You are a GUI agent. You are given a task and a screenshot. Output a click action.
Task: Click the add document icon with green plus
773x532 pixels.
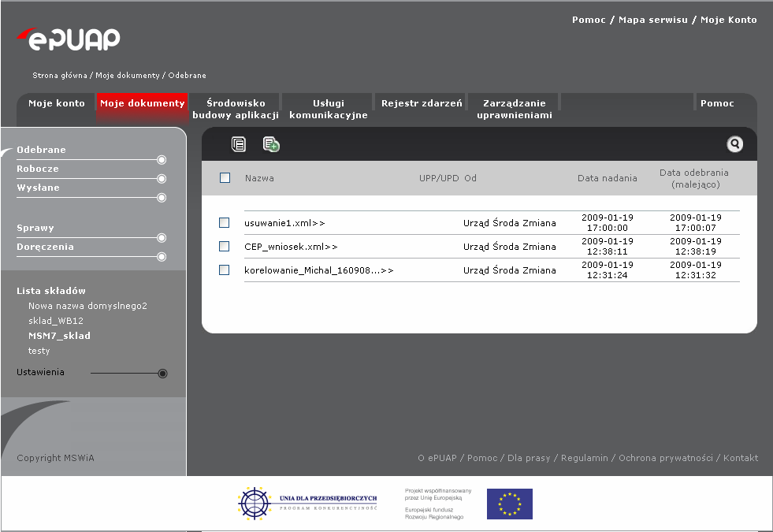271,144
